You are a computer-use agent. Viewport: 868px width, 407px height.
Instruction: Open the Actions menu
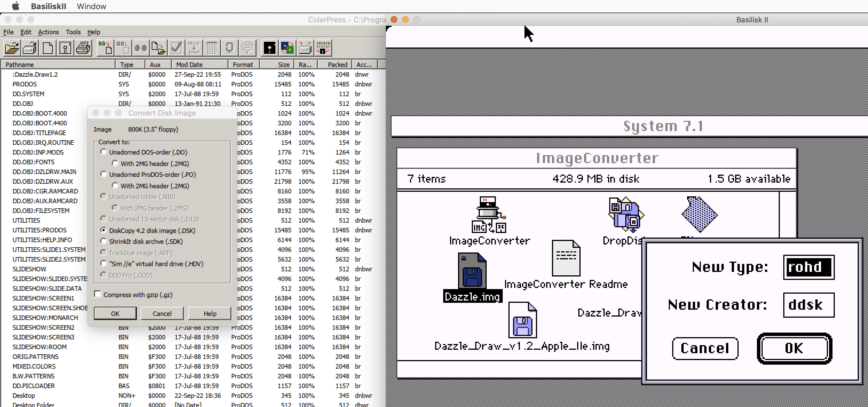click(48, 32)
